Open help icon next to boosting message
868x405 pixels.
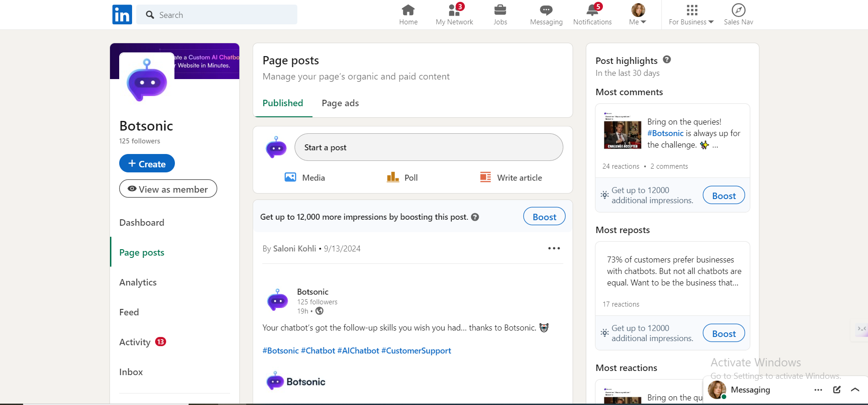(475, 217)
